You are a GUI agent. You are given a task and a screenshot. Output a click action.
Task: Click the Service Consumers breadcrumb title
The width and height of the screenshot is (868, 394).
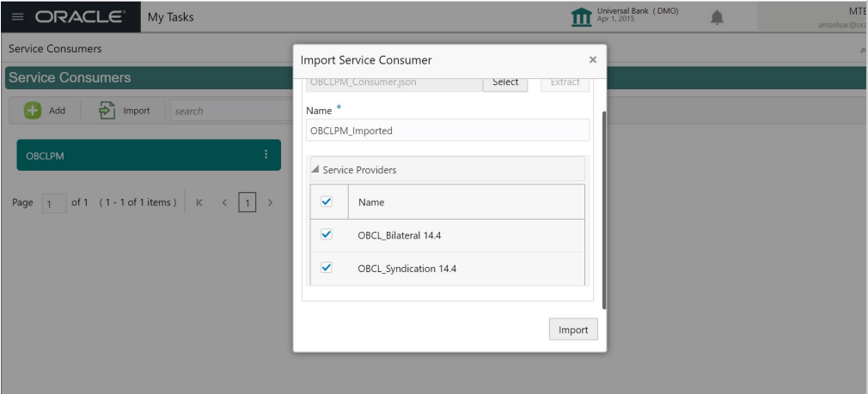(x=55, y=49)
